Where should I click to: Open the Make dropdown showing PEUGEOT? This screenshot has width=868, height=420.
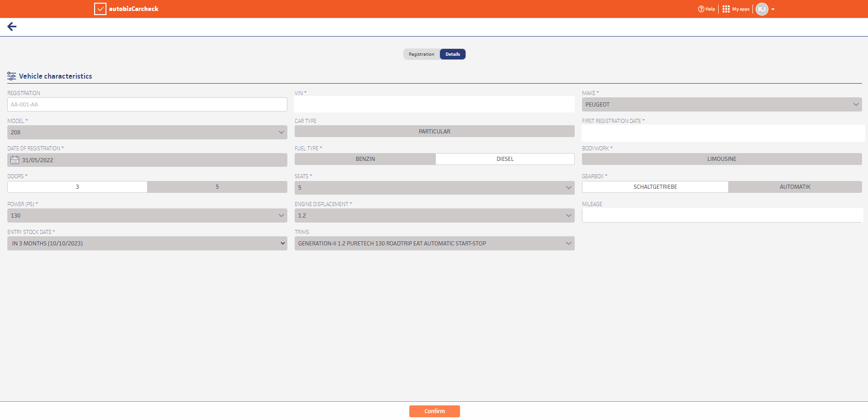tap(722, 105)
